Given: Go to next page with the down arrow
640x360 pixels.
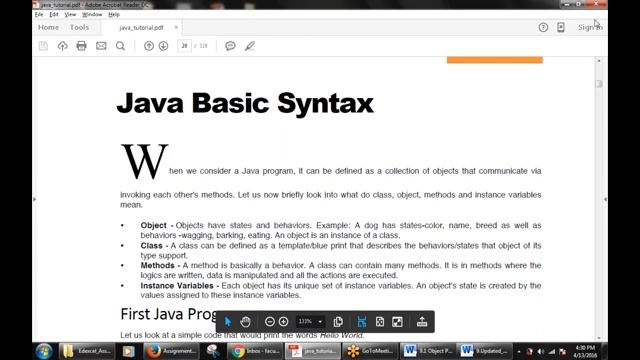Looking at the screenshot, I should [163, 46].
